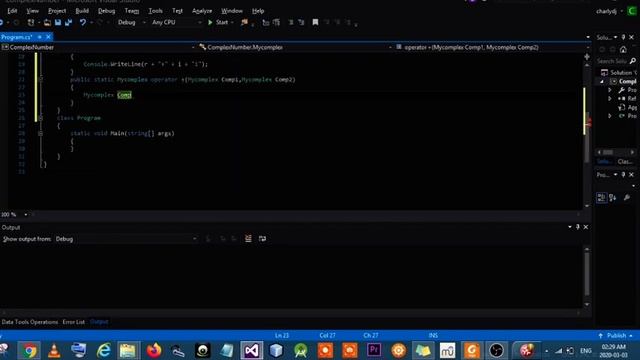Select Categorized view in Properties panel
Image resolution: width=640 pixels, height=360 pixels.
coord(602,198)
